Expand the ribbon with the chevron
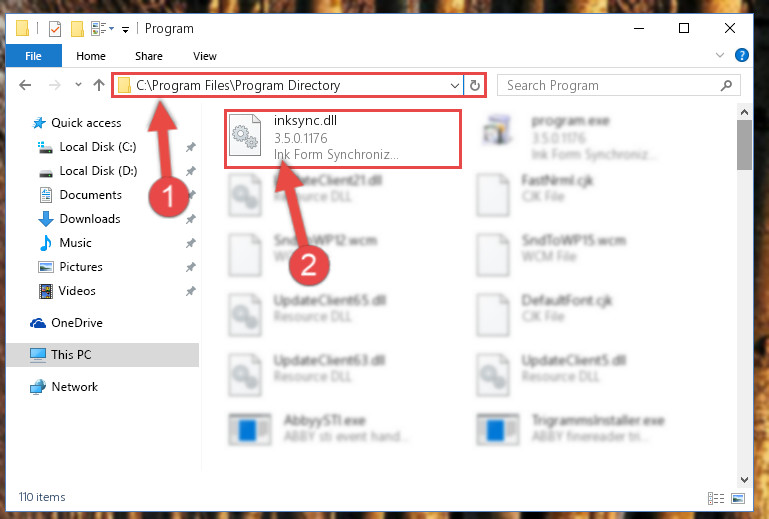This screenshot has height=519, width=769. [719, 55]
